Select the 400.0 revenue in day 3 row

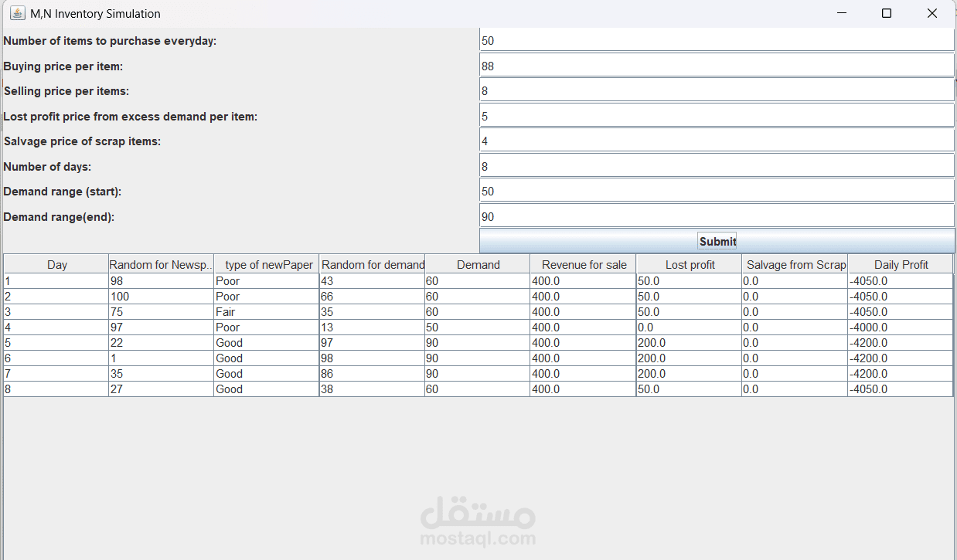584,312
